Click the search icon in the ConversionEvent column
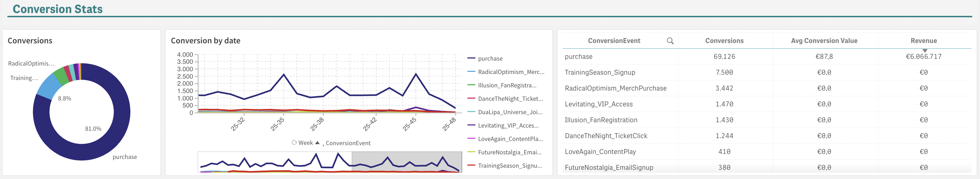The image size is (980, 179). click(x=670, y=41)
